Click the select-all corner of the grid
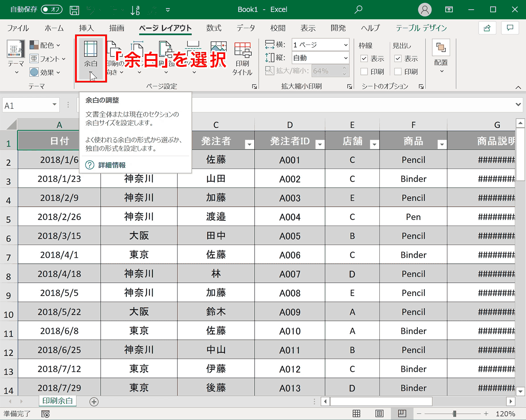Viewport: 526px width, 420px height. pos(9,124)
